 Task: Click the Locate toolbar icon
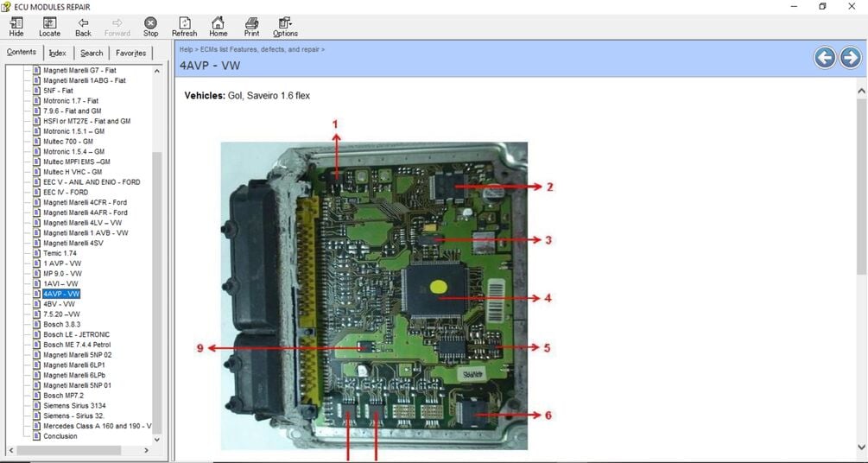coord(49,22)
